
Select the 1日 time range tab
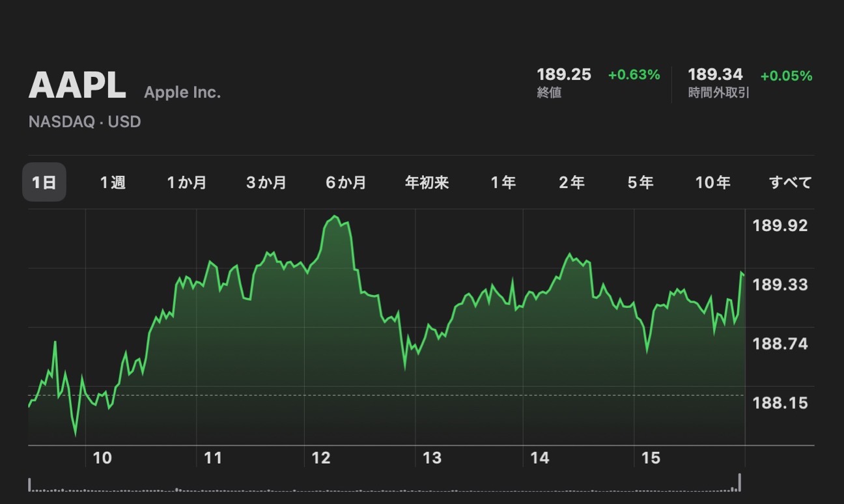point(44,182)
